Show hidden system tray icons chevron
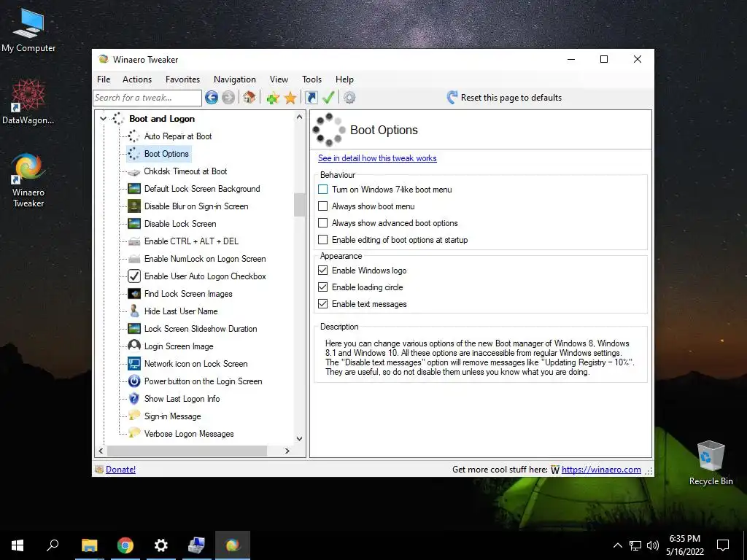747x560 pixels. [617, 545]
